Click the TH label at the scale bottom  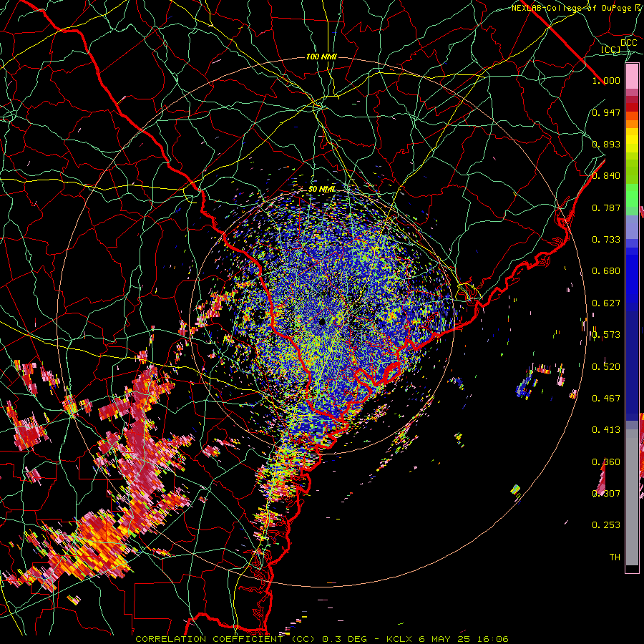pyautogui.click(x=615, y=557)
